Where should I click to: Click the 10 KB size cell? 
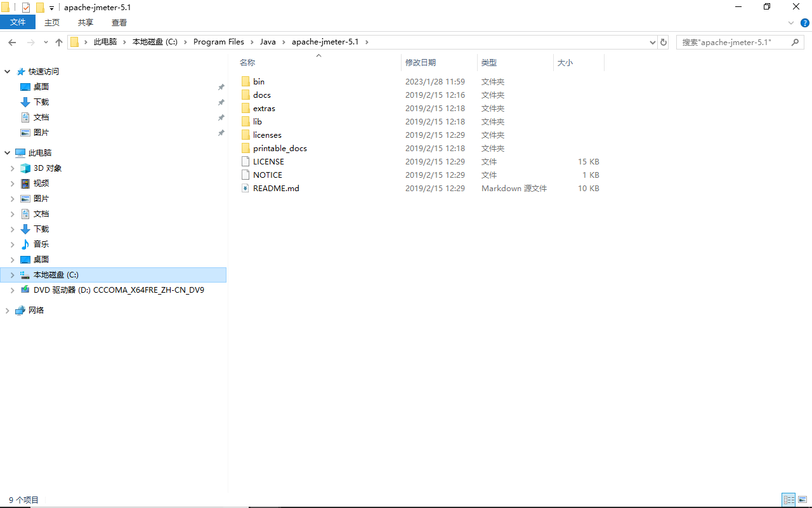pos(588,188)
